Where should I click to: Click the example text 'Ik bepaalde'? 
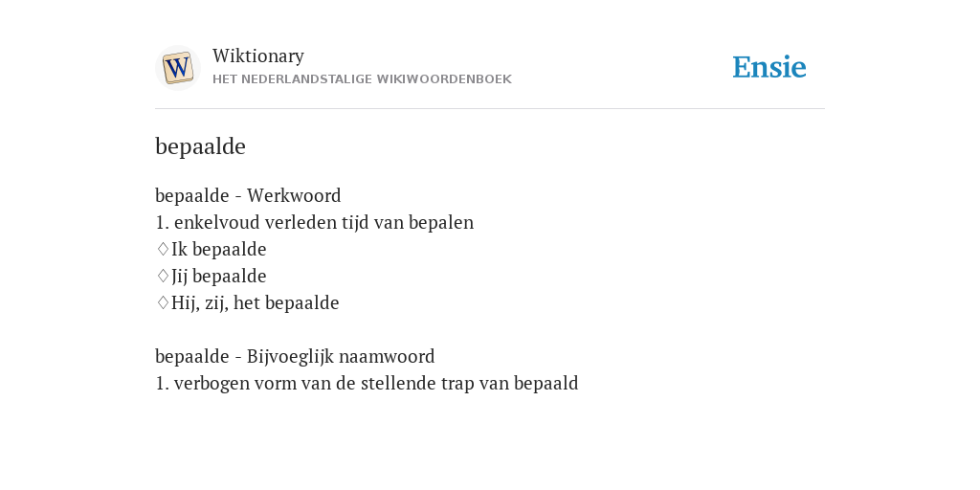coord(219,250)
